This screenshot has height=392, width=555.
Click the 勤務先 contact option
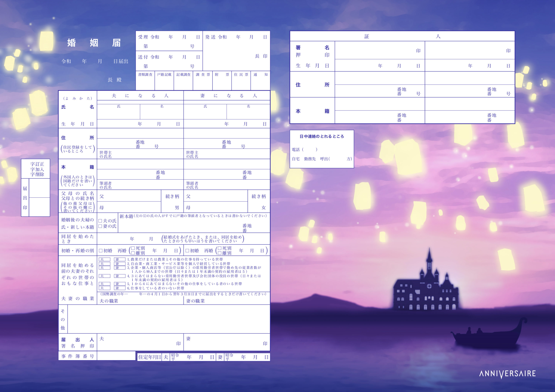coord(310,159)
